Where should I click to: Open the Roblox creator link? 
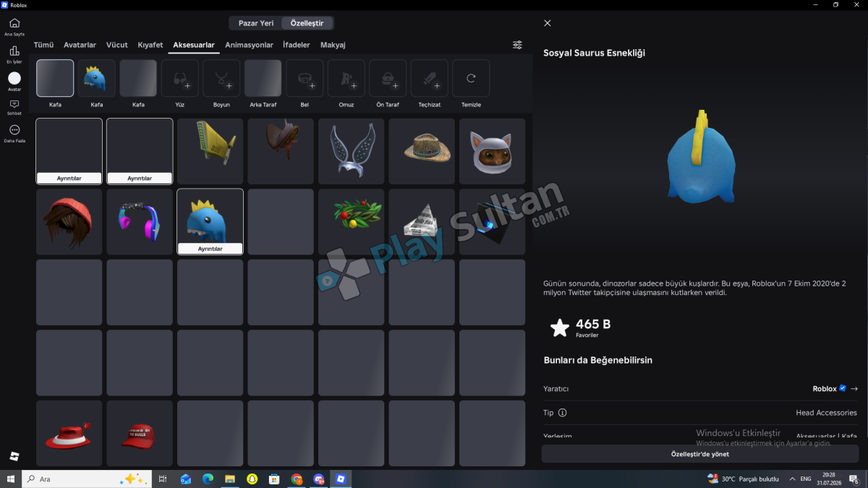tap(825, 389)
